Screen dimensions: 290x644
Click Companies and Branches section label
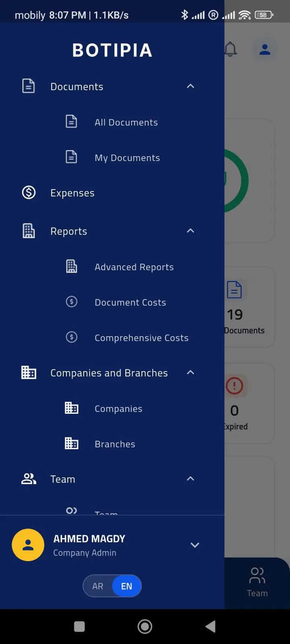[109, 373]
